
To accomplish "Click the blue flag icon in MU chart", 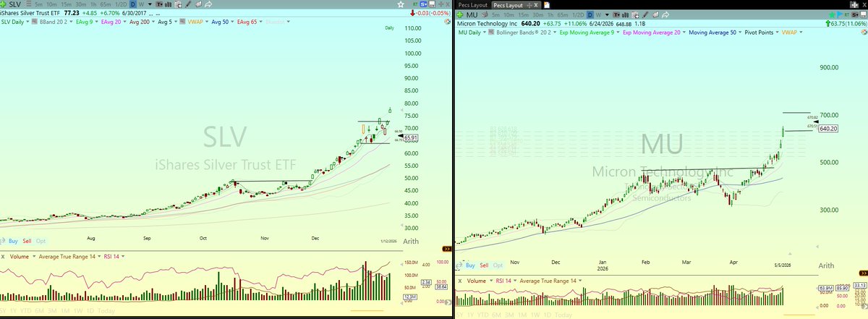I will pos(841,15).
